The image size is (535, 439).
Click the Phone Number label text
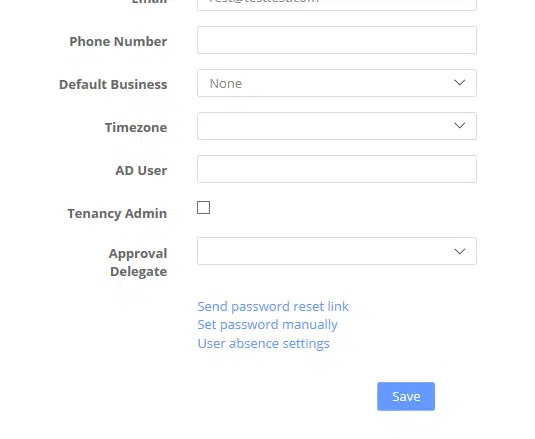pos(118,42)
